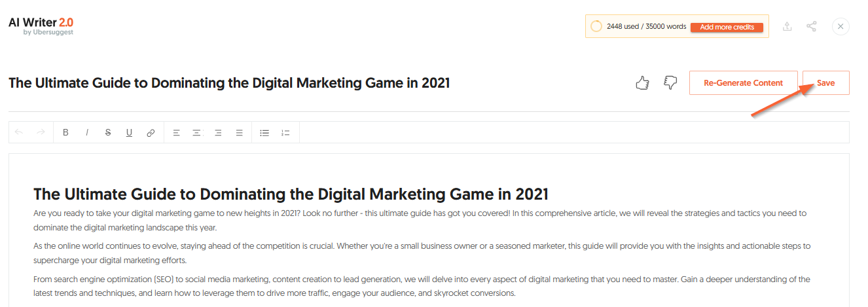Toggle strikethrough text formatting
Screen dimensions: 868x307
108,132
